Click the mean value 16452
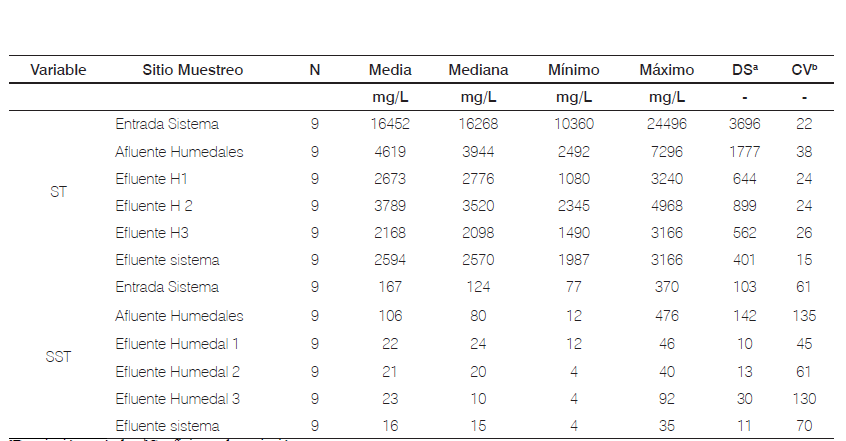Screen dimensions: 846x441 [x=390, y=124]
